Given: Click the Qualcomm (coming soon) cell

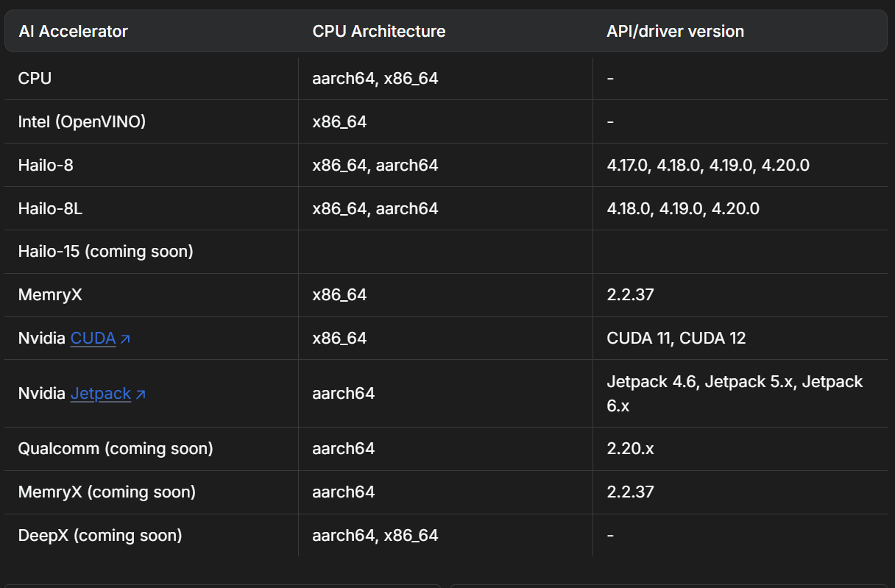Looking at the screenshot, I should 116,448.
